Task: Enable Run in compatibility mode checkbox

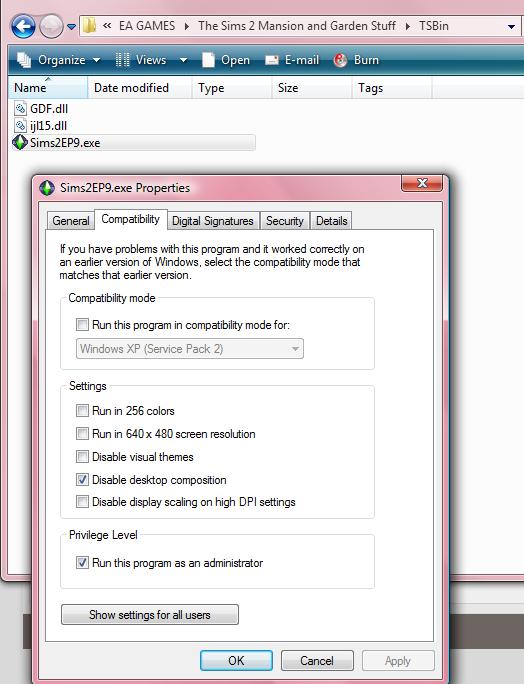Action: (82, 325)
